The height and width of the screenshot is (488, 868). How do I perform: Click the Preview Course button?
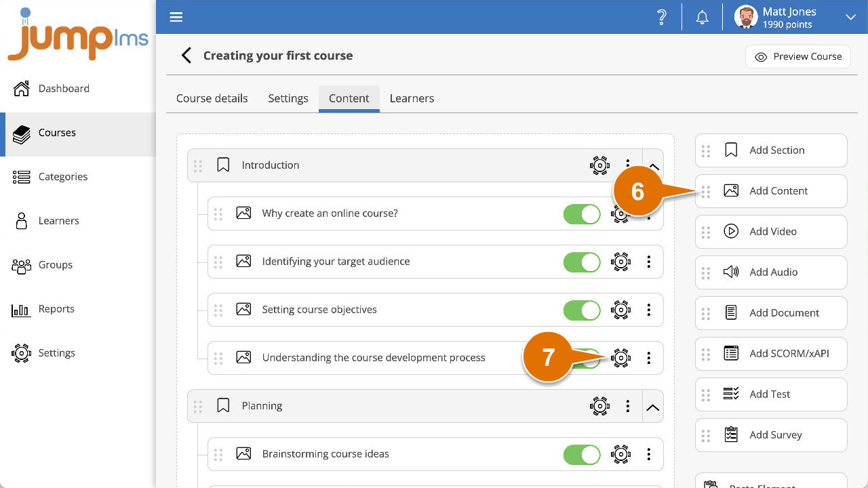[x=798, y=57]
